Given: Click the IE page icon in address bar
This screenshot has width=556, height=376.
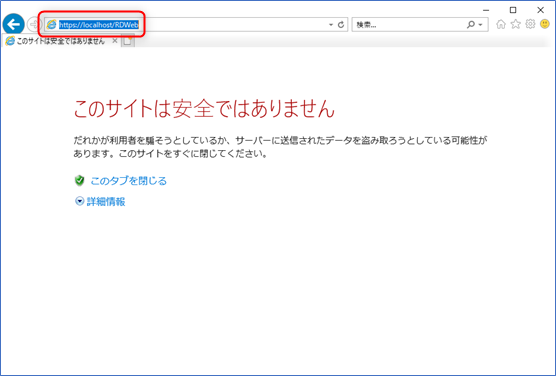Looking at the screenshot, I should tap(52, 24).
